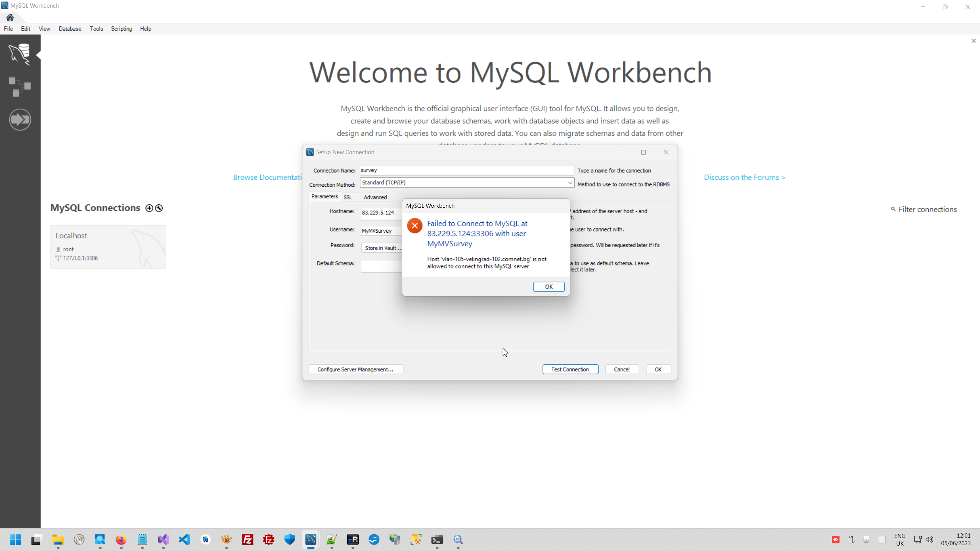Click the home tab icon

[x=10, y=17]
